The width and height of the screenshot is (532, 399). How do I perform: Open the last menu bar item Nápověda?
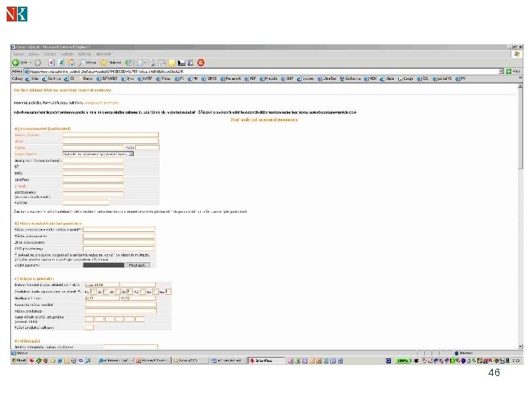pyautogui.click(x=103, y=54)
